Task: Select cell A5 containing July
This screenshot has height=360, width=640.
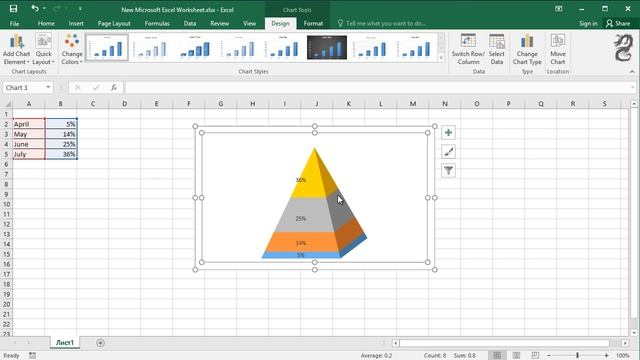Action: [29, 154]
